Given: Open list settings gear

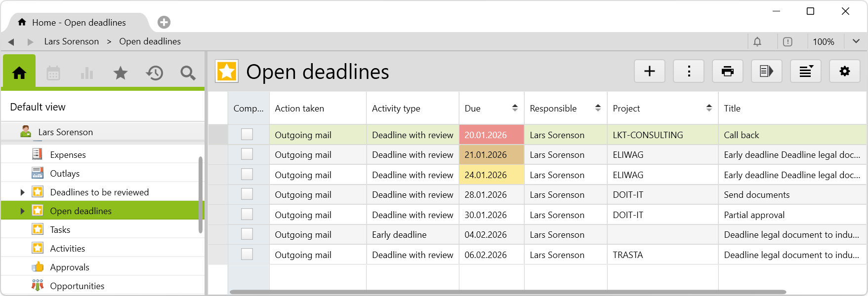Looking at the screenshot, I should click(845, 72).
